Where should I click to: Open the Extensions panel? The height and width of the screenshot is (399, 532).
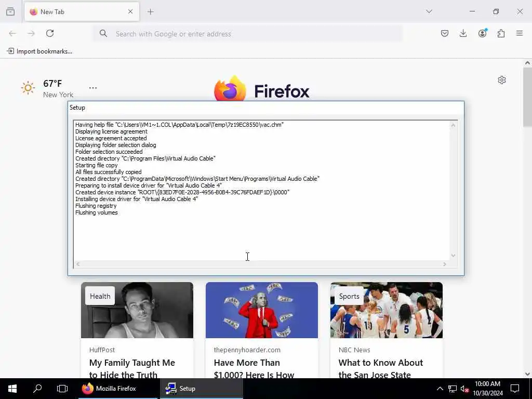click(501, 33)
